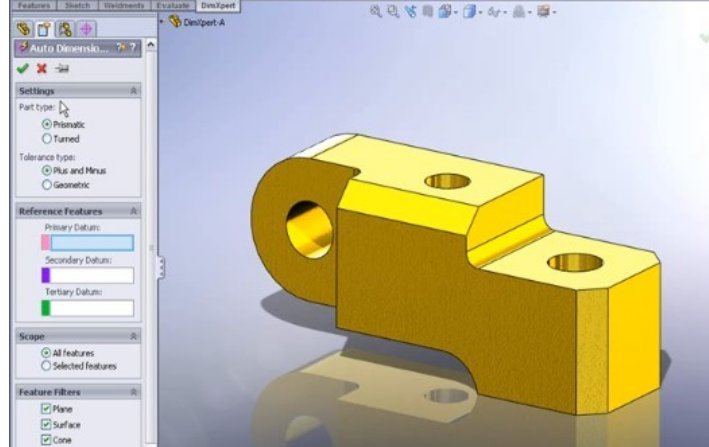
Task: Collapse the Settings section
Action: coord(133,91)
